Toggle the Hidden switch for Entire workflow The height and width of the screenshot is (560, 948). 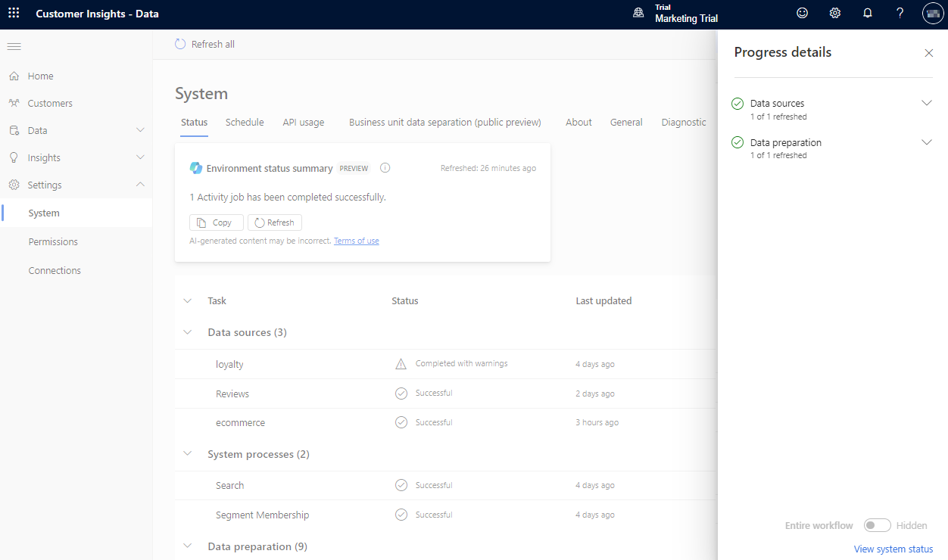(877, 524)
